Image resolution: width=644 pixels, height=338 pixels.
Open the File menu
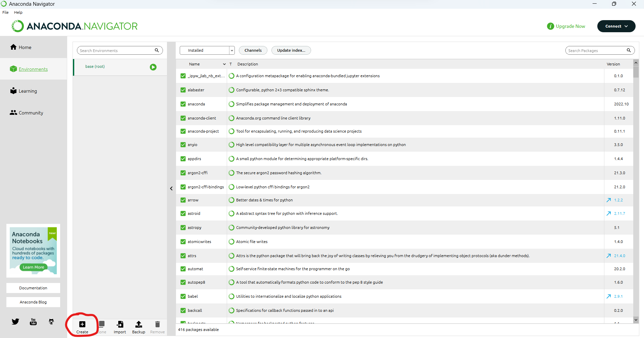[x=5, y=12]
